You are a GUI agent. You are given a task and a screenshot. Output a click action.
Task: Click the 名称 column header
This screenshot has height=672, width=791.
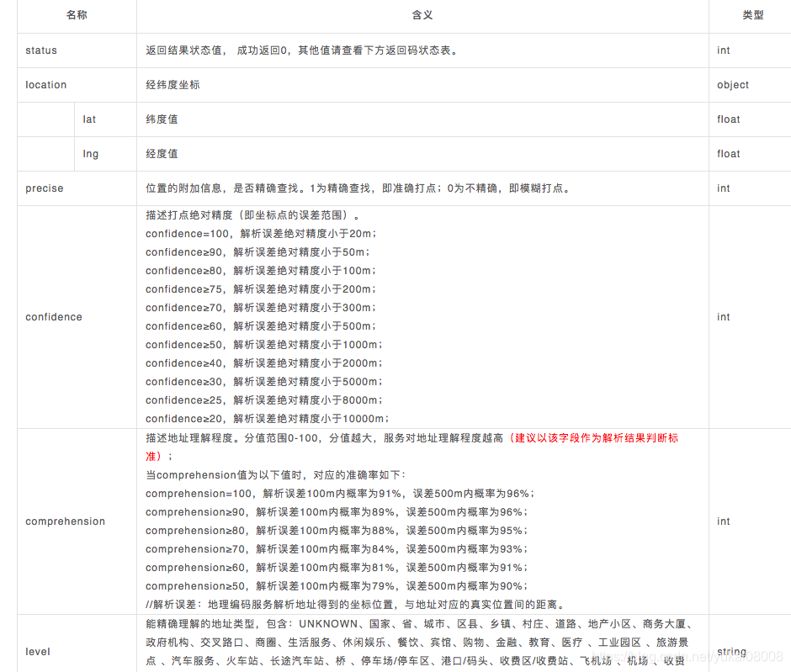click(x=77, y=15)
